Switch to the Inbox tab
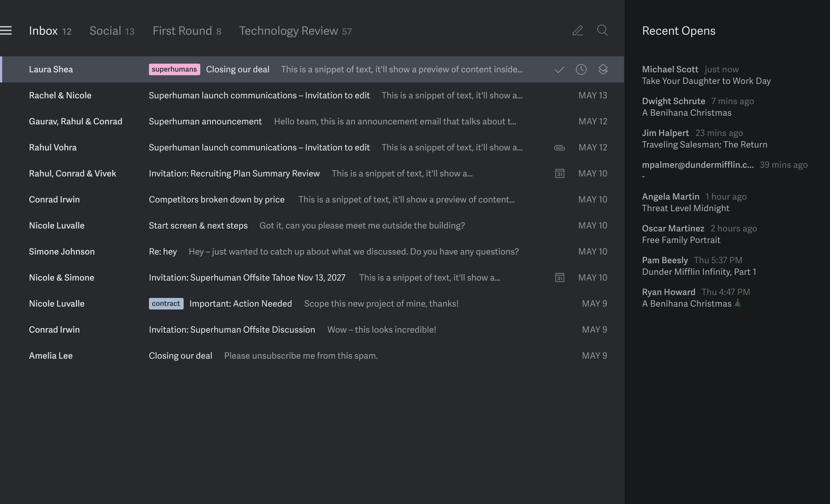The image size is (830, 504). (x=50, y=31)
